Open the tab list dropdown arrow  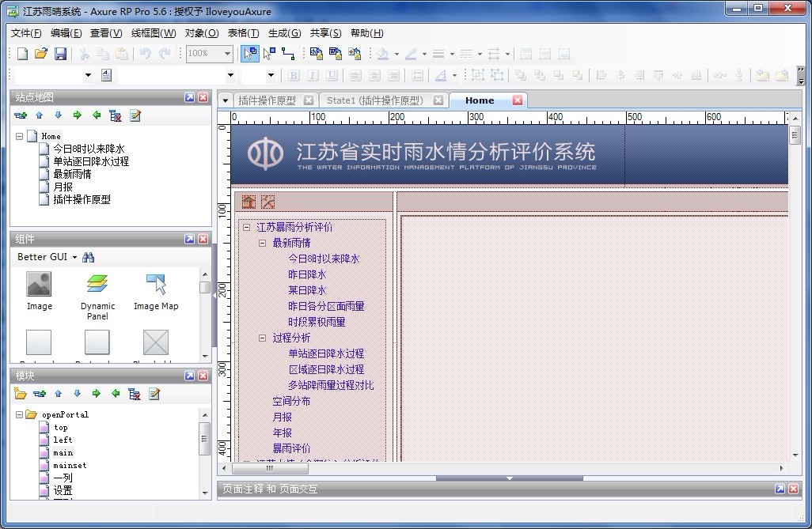(226, 100)
